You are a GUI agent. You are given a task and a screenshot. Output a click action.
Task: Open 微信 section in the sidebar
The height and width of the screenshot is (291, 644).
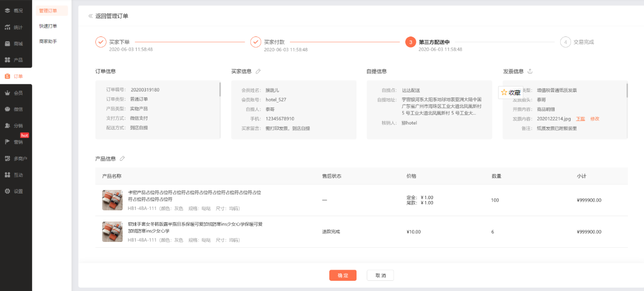16,109
